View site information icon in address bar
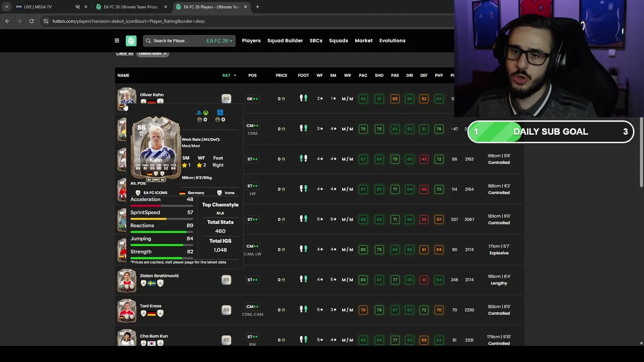This screenshot has width=644, height=362. (46, 21)
